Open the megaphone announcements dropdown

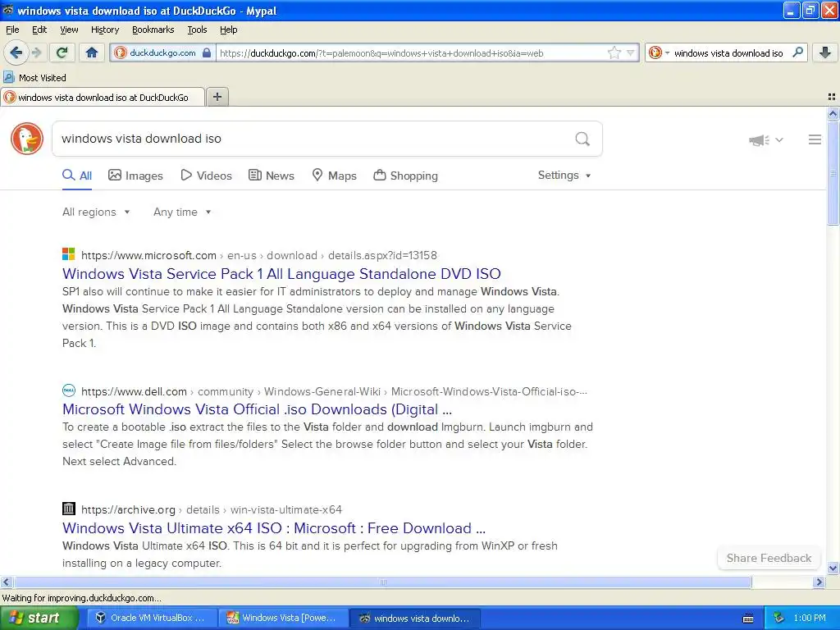(x=766, y=139)
